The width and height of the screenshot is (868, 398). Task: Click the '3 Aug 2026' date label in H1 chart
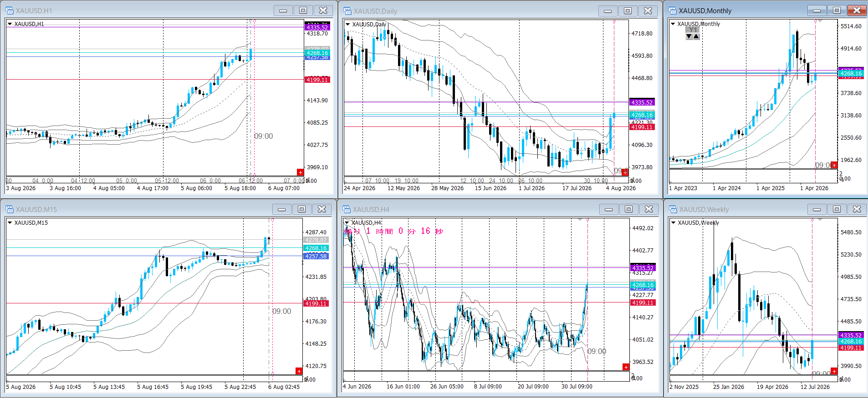[x=21, y=188]
